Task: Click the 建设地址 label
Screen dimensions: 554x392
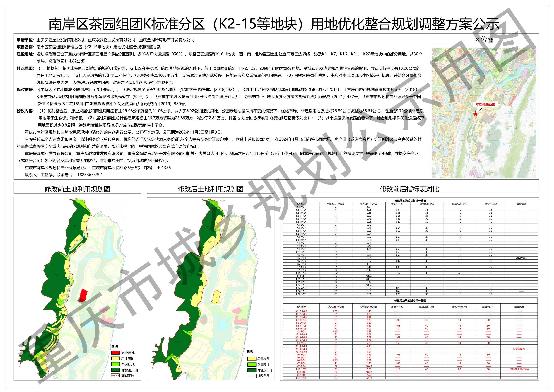Action: click(x=25, y=54)
